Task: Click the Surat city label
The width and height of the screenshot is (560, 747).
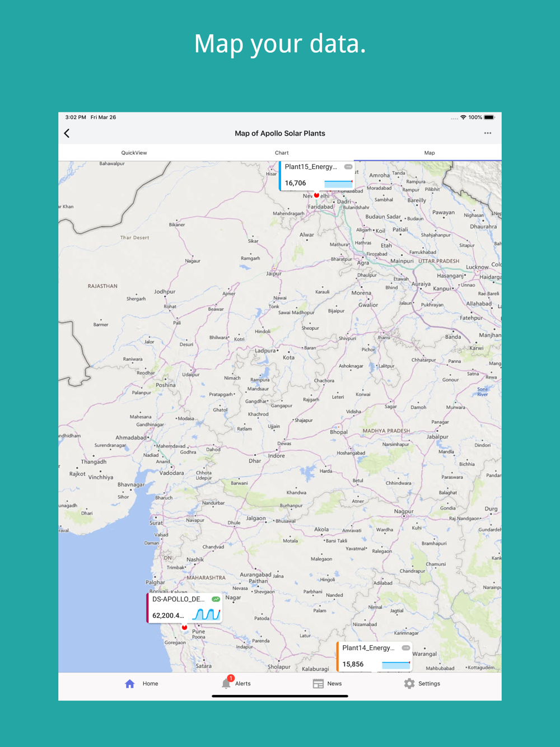Action: tap(156, 522)
